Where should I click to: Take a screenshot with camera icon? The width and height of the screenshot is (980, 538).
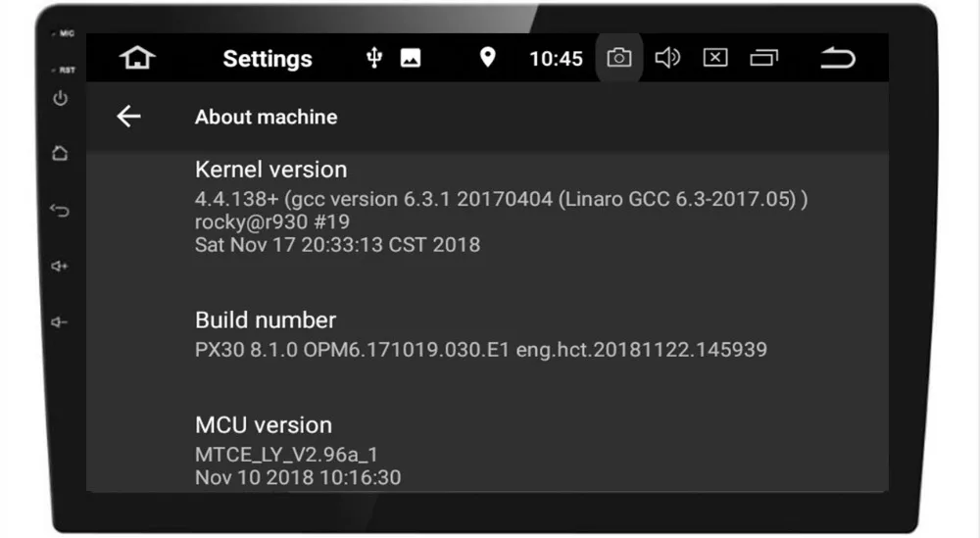[x=618, y=58]
